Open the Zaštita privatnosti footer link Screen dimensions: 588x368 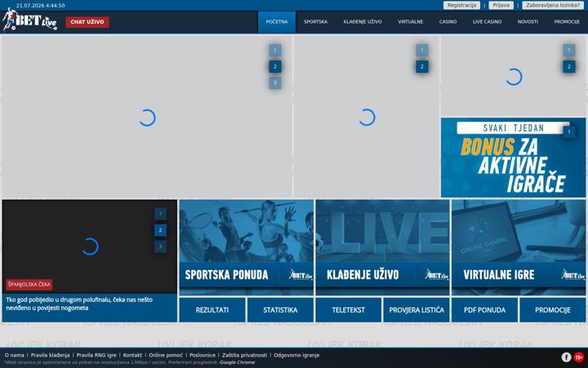(244, 355)
